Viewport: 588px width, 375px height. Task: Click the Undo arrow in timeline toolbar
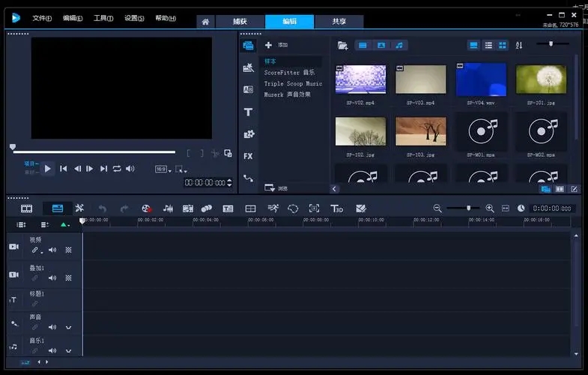click(x=103, y=208)
